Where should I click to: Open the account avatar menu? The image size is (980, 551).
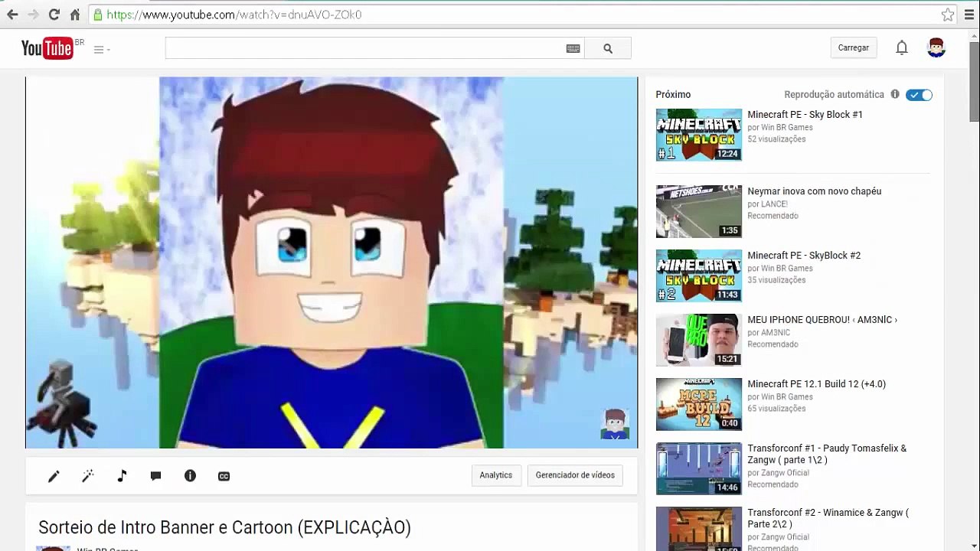coord(936,48)
